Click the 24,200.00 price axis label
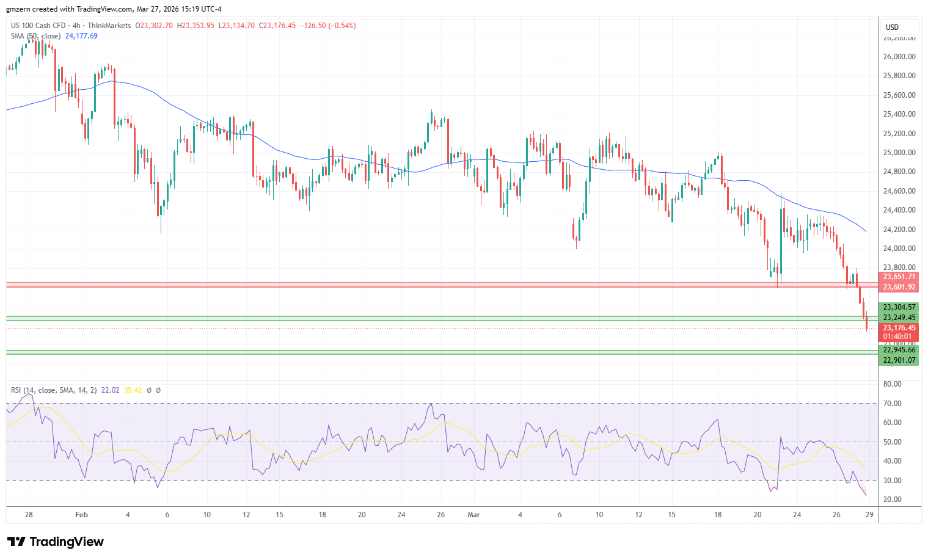This screenshot has height=560, width=928. coord(899,230)
